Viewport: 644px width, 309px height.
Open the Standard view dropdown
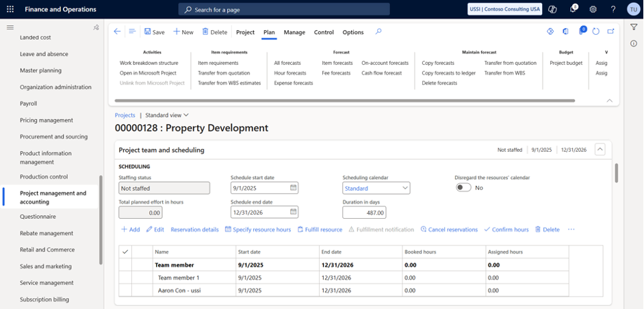167,116
